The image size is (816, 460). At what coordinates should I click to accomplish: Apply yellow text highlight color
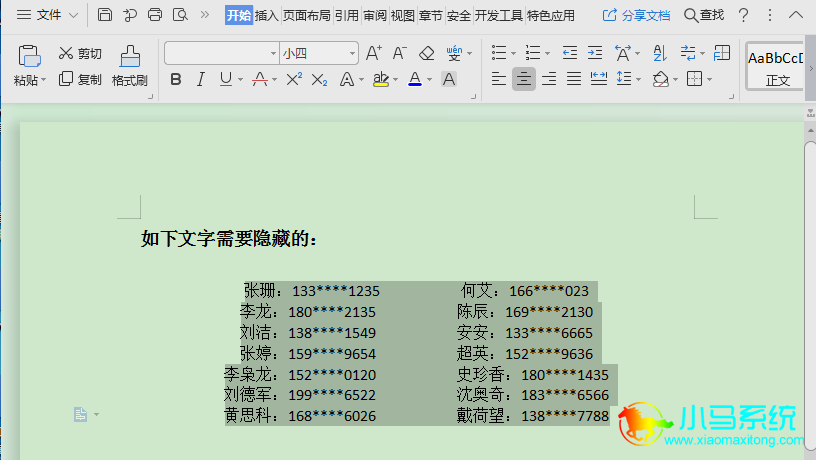tap(381, 79)
